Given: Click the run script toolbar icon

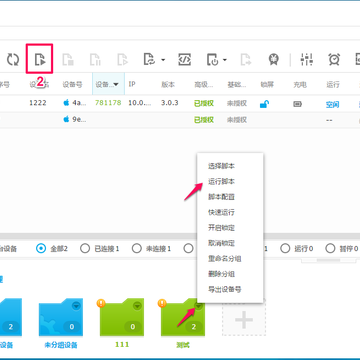Looking at the screenshot, I should click(x=40, y=60).
